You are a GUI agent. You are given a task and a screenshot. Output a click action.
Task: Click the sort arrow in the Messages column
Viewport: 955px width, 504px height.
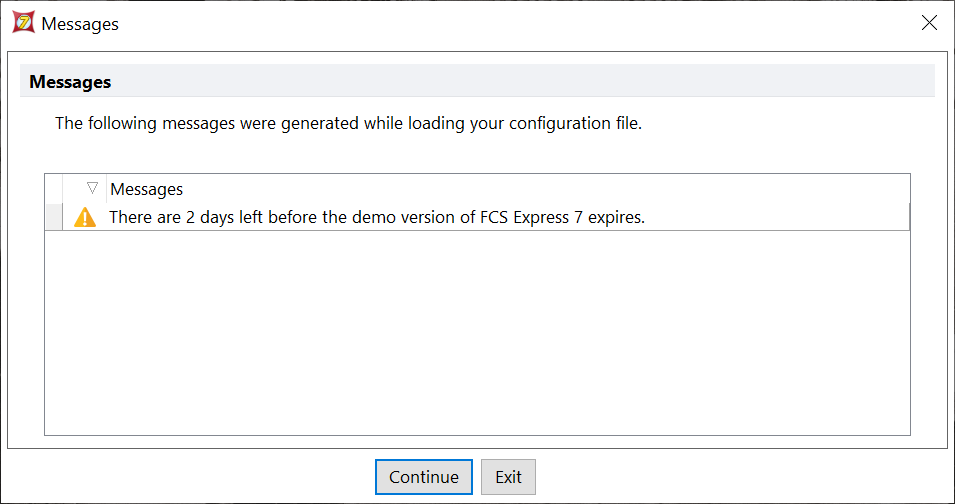pyautogui.click(x=92, y=188)
